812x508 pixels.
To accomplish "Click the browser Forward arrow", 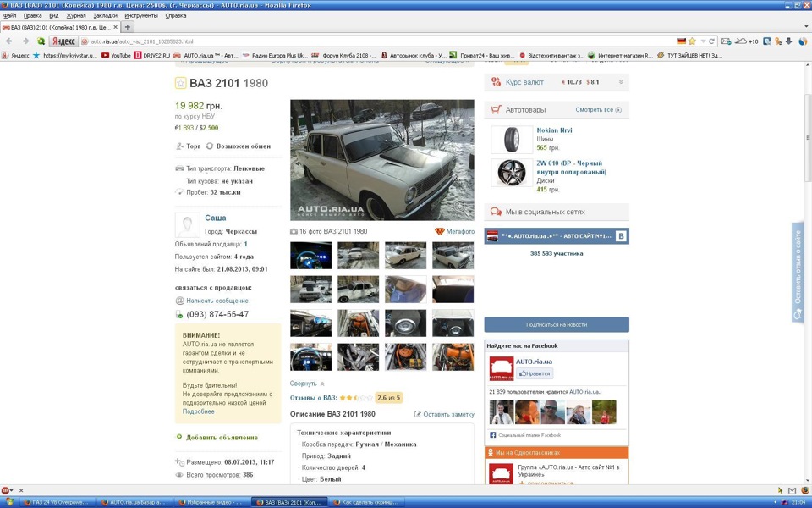I will pyautogui.click(x=25, y=41).
